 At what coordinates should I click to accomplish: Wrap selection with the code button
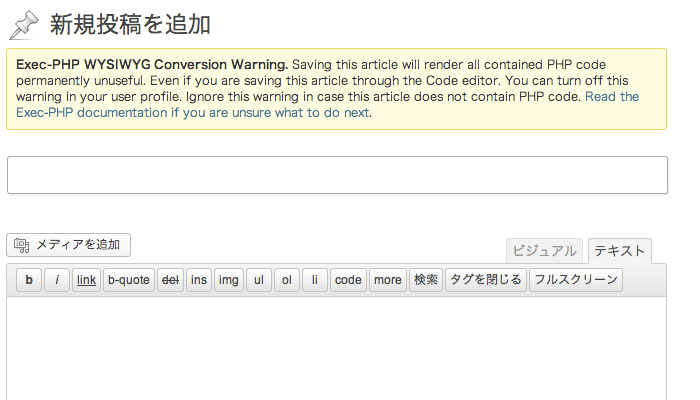[348, 280]
